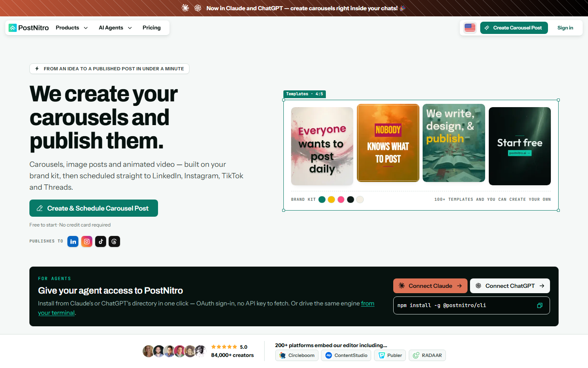Click 'Free to start · No credit card required' text
The image size is (588, 368).
coord(70,225)
